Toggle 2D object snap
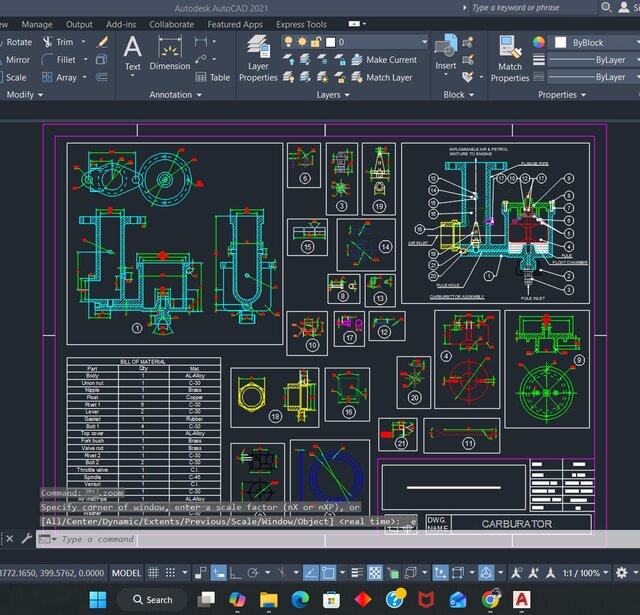Screen dimensions: 640x615 tap(328, 573)
